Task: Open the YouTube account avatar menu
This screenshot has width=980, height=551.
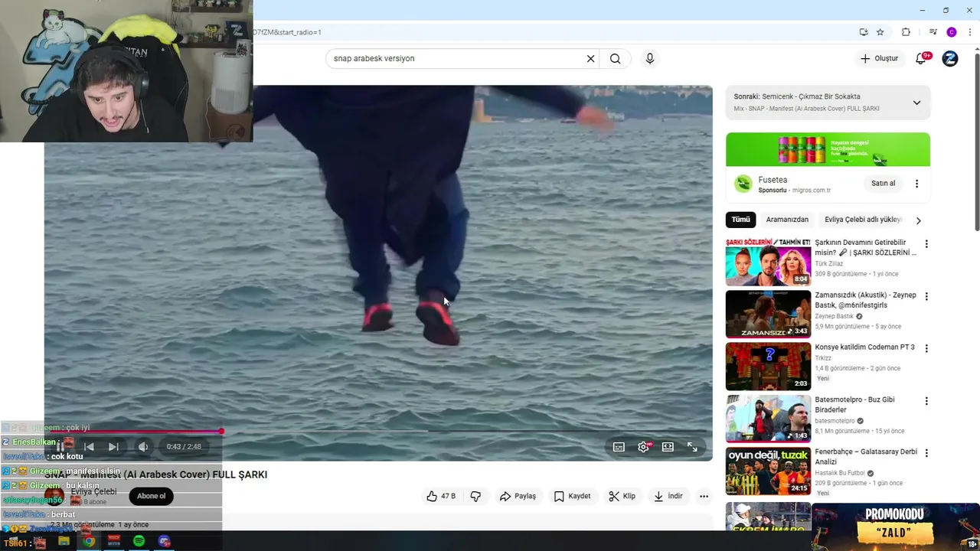Action: (950, 59)
